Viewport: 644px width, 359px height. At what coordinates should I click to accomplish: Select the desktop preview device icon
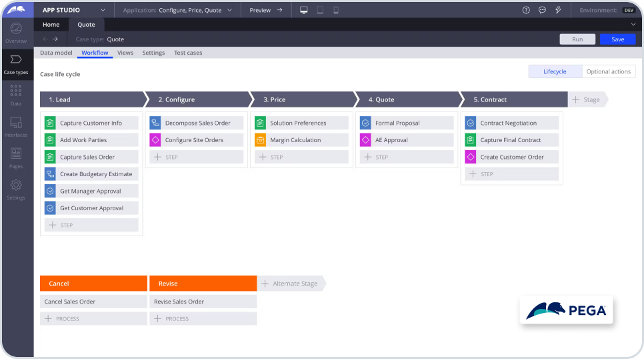coord(303,10)
